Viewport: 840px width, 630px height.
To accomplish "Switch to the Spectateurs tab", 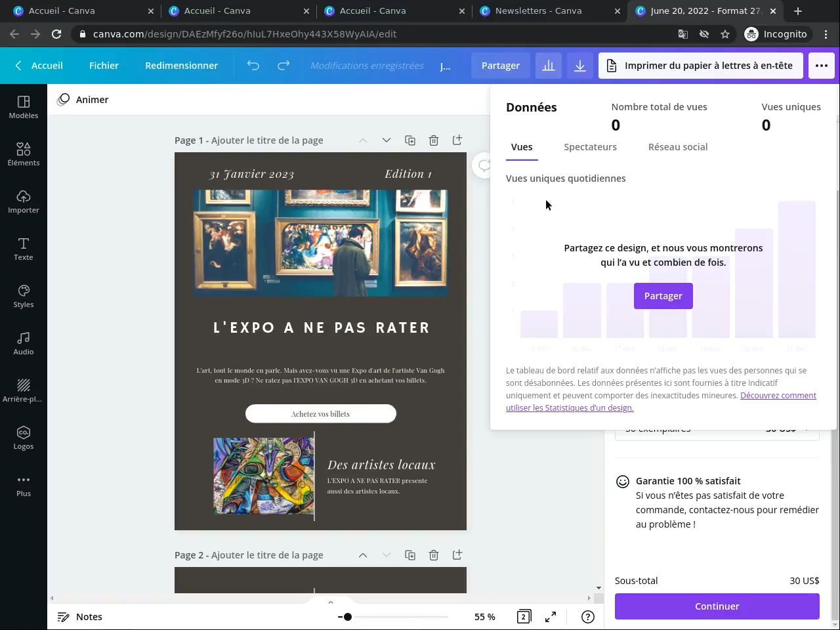I will pyautogui.click(x=591, y=148).
